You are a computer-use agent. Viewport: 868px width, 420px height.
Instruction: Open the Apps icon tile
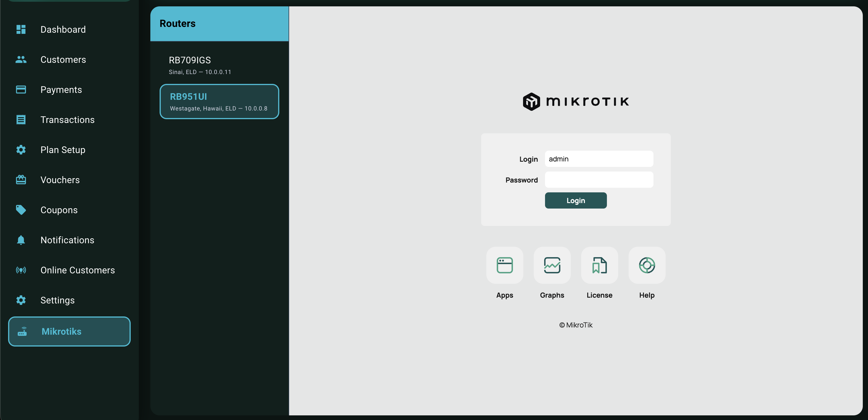pyautogui.click(x=505, y=265)
